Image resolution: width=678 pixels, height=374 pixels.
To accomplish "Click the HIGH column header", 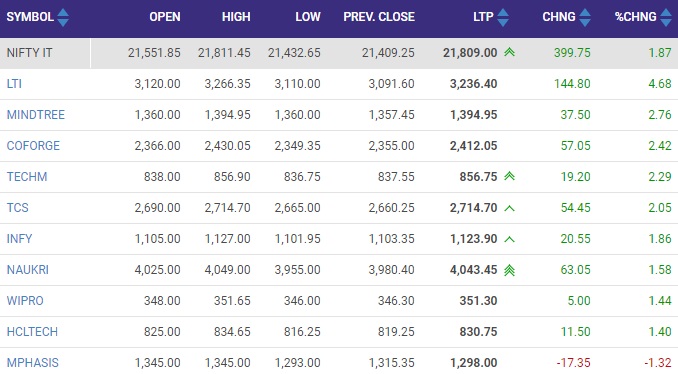I will [x=236, y=17].
